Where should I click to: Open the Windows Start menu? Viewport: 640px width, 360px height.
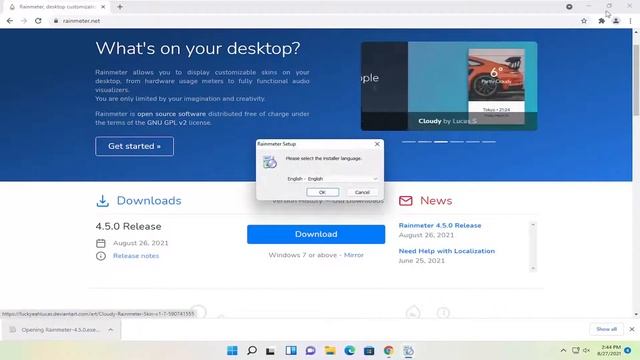[232, 351]
